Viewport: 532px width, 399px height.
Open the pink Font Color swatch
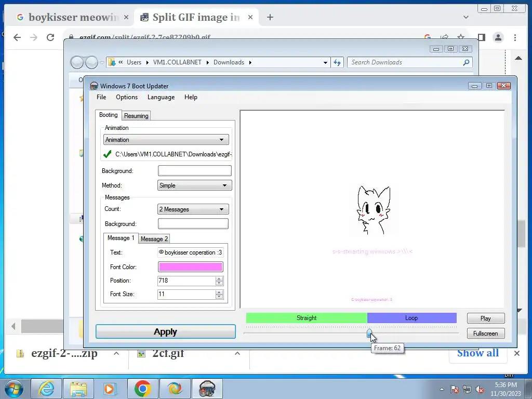[190, 267]
